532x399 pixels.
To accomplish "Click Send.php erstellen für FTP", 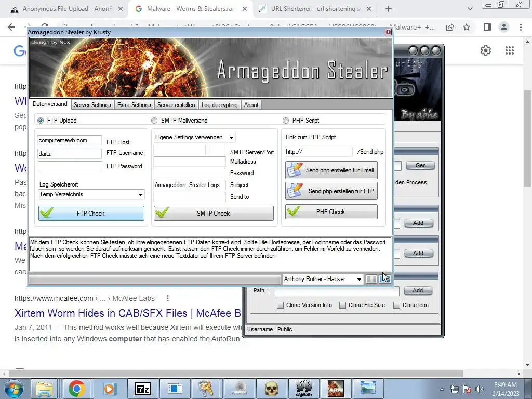I will click(331, 191).
